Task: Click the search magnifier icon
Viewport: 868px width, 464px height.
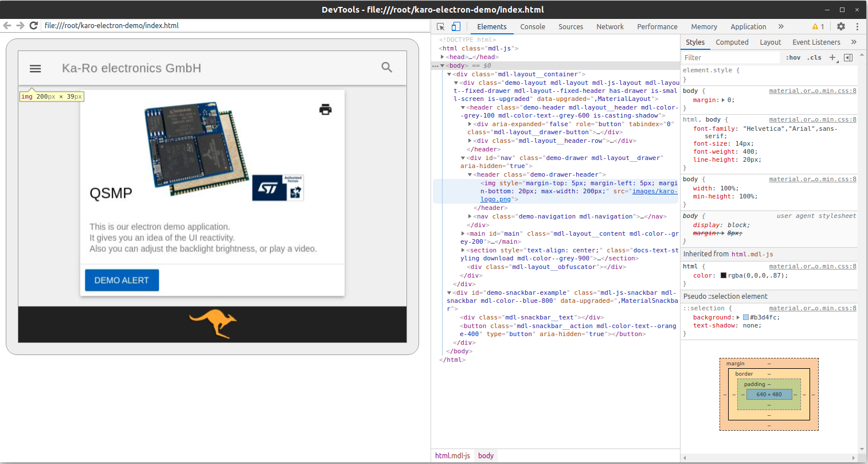Action: [x=387, y=68]
